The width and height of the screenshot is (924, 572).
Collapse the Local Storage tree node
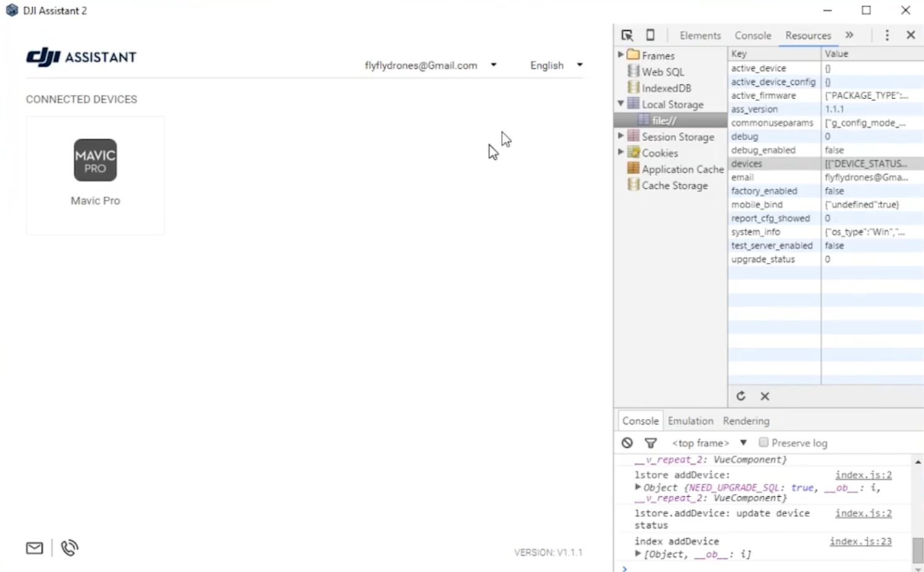pos(620,103)
